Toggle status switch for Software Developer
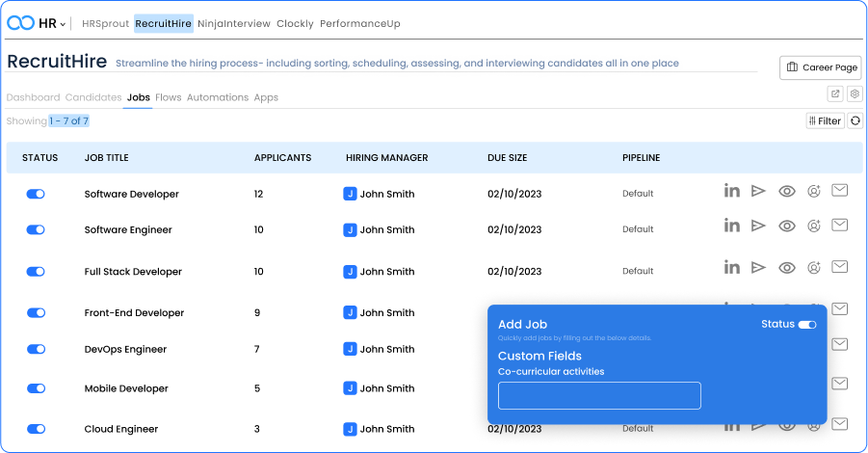This screenshot has width=868, height=453. [37, 194]
